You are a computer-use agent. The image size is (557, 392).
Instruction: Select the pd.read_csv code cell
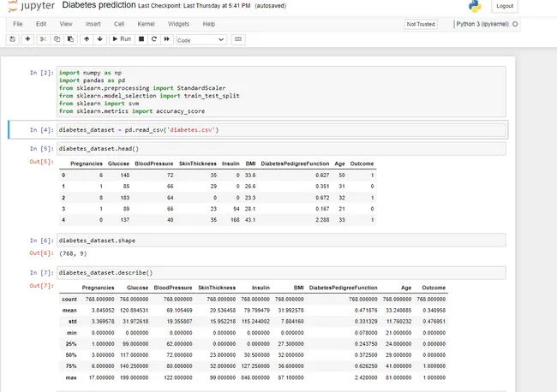(x=281, y=130)
